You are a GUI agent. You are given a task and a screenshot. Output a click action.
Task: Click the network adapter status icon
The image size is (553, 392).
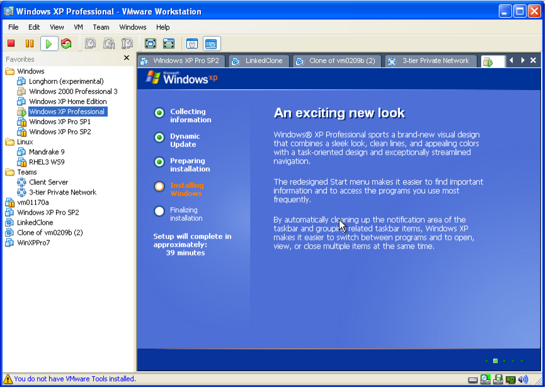[511, 379]
